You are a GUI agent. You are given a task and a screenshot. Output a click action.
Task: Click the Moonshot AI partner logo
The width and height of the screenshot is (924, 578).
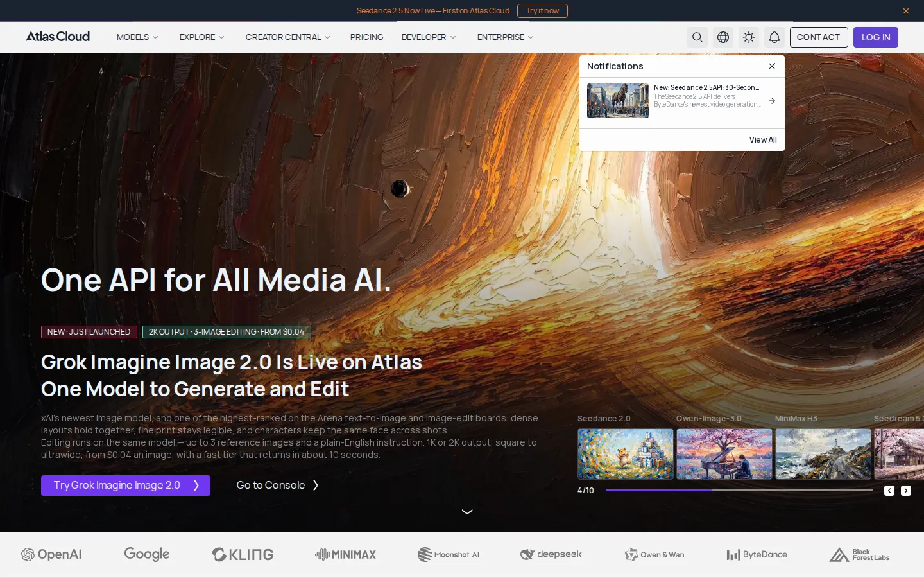click(449, 554)
